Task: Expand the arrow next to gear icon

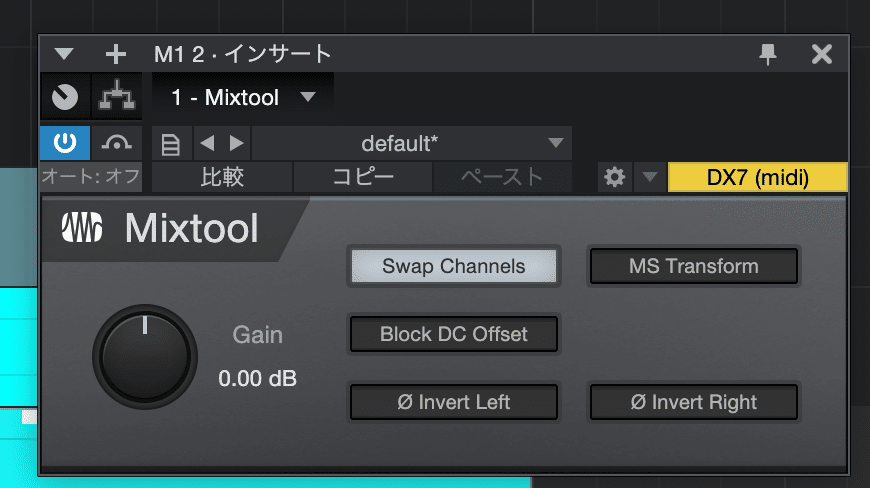Action: point(650,177)
